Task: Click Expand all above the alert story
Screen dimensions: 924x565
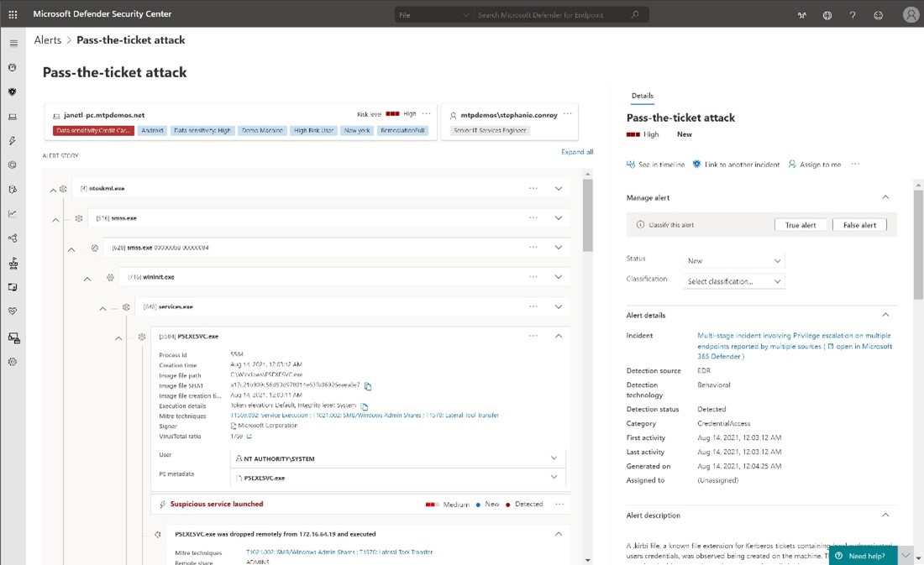Action: 577,151
